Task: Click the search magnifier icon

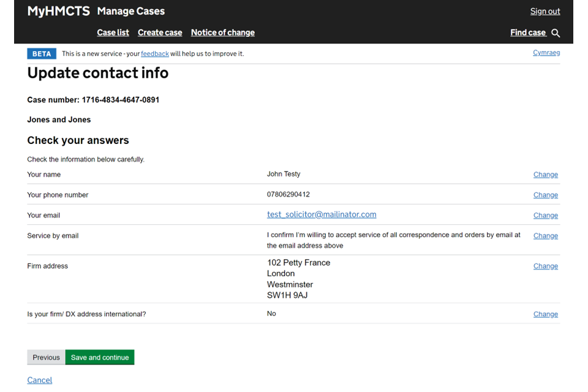Action: pyautogui.click(x=556, y=33)
